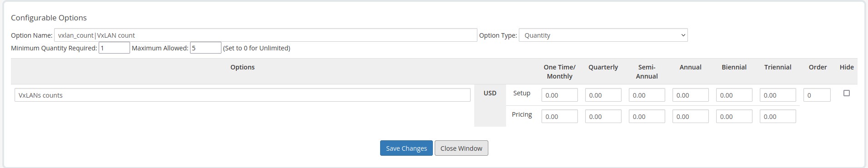
Task: Select the Pricing Semi-Annual price field
Action: click(x=647, y=116)
